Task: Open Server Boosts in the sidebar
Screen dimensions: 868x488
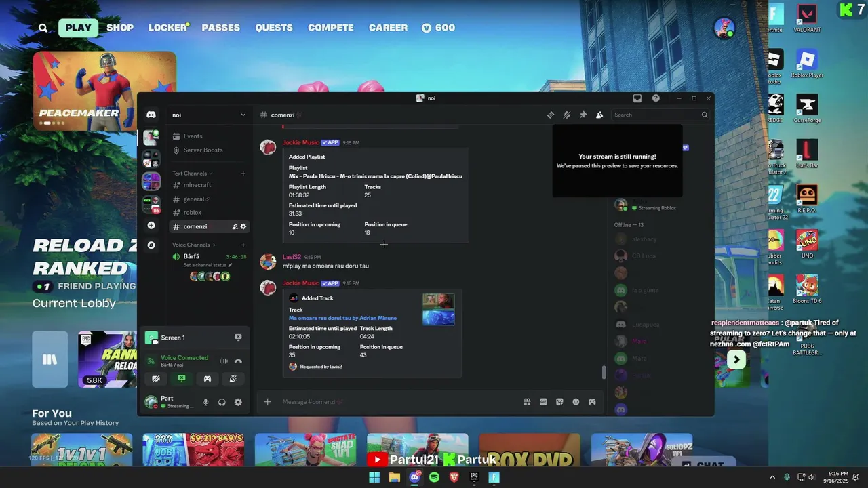Action: 210,150
